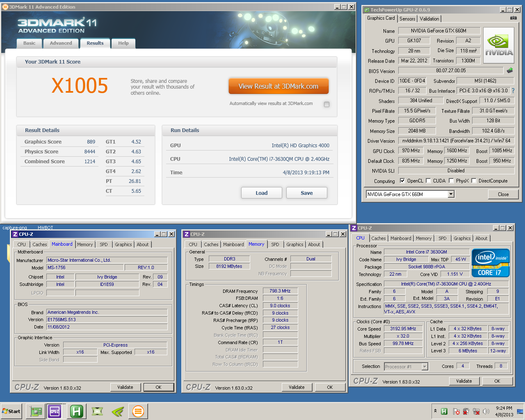Click the Combined Score value 1214
525x420 pixels.
pos(90,162)
